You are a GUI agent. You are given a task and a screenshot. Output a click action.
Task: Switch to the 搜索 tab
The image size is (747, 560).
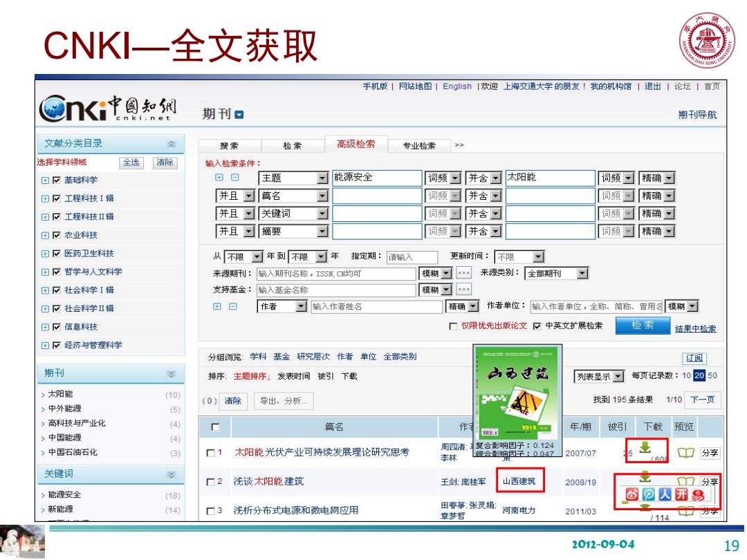click(x=229, y=145)
